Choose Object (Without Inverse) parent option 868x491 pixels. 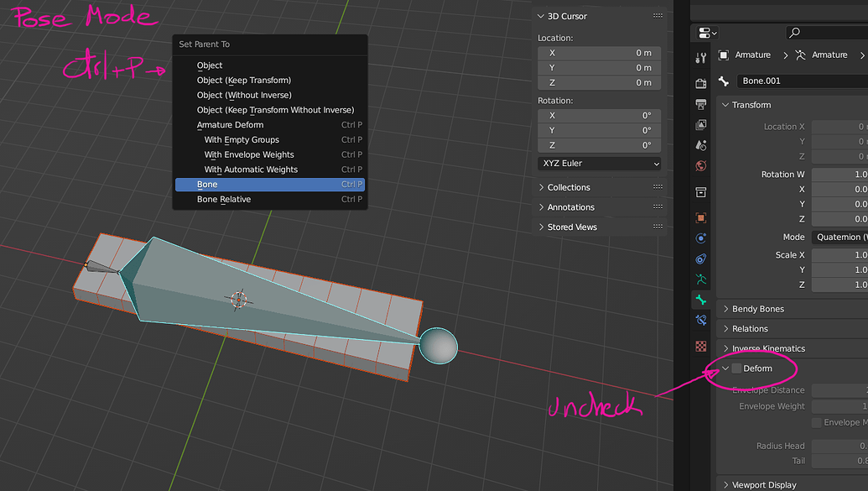[270, 96]
